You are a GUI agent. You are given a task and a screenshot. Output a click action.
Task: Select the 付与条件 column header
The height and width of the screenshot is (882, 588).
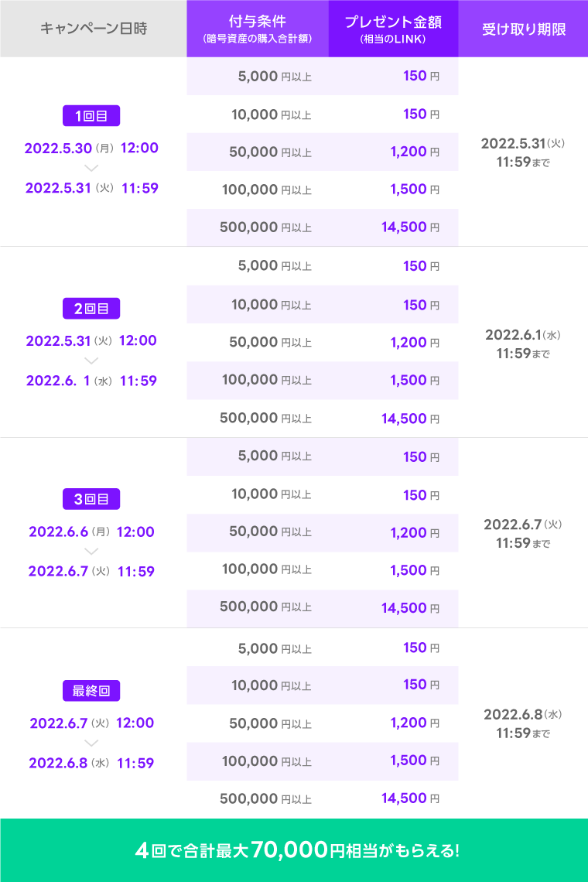(258, 29)
